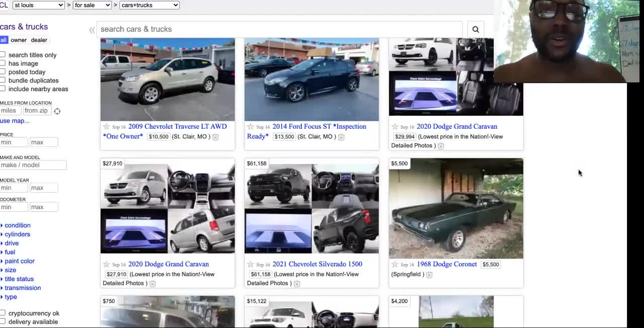This screenshot has width=644, height=328.
Task: Open the Chevrolet Silverado photo collage
Action: click(x=311, y=208)
